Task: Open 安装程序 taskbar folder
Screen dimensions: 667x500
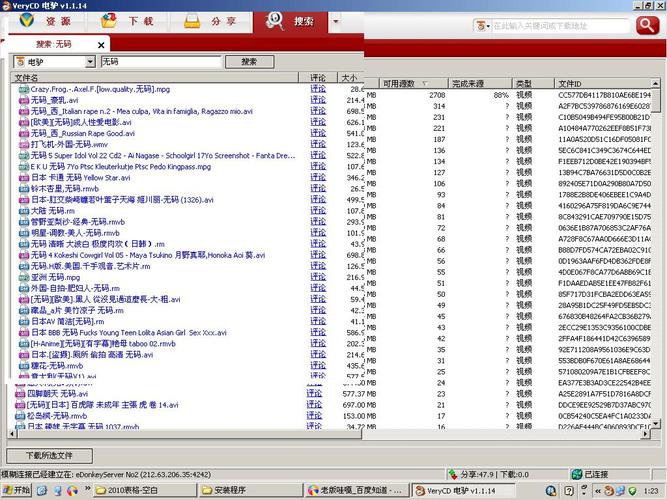Action: click(251, 490)
